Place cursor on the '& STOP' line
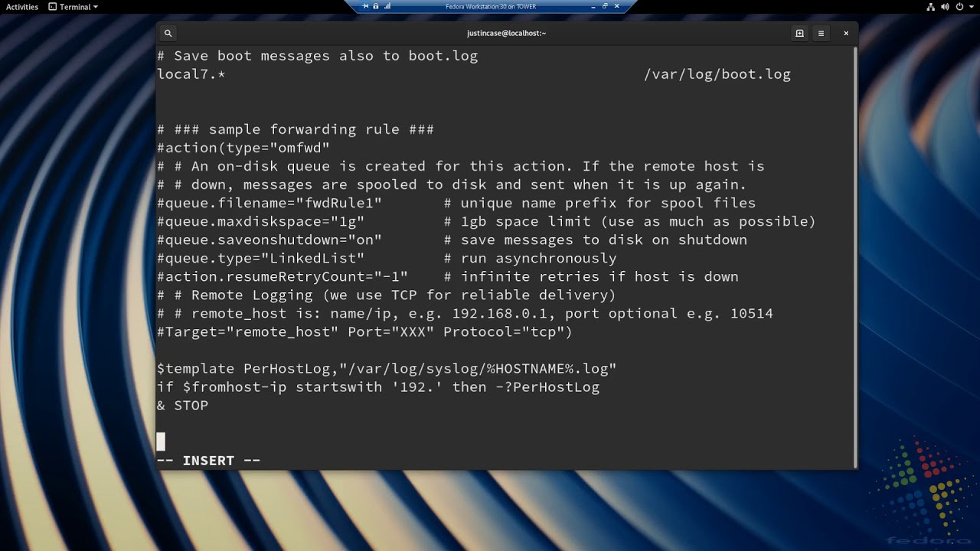This screenshot has width=980, height=551. [182, 406]
